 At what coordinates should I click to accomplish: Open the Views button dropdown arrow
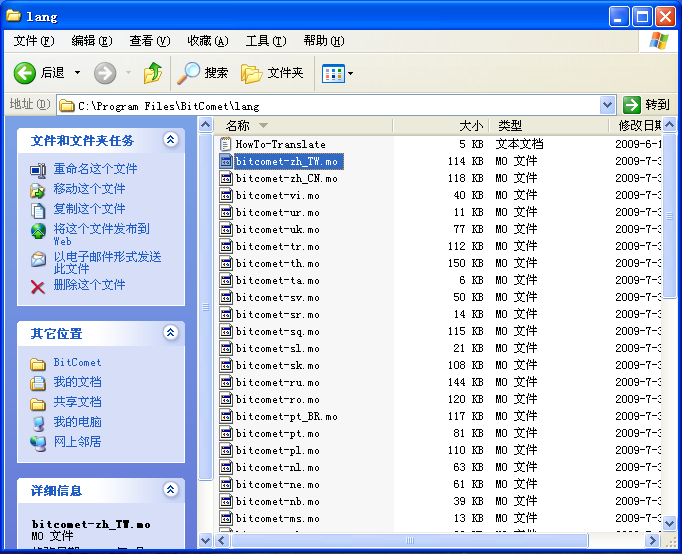coord(351,73)
